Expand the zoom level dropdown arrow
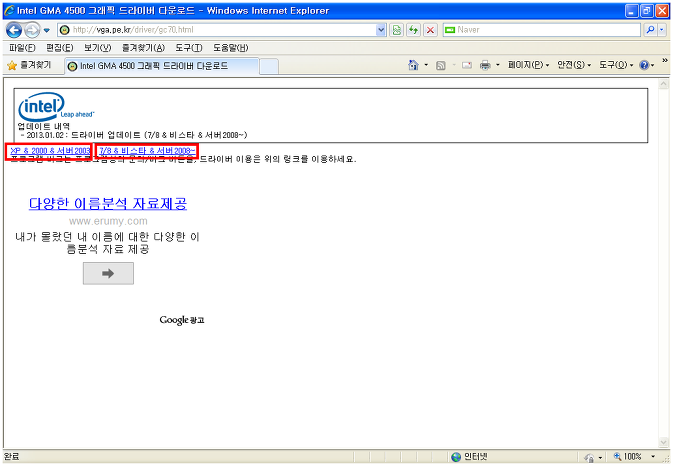This screenshot has width=673, height=466. [653, 457]
